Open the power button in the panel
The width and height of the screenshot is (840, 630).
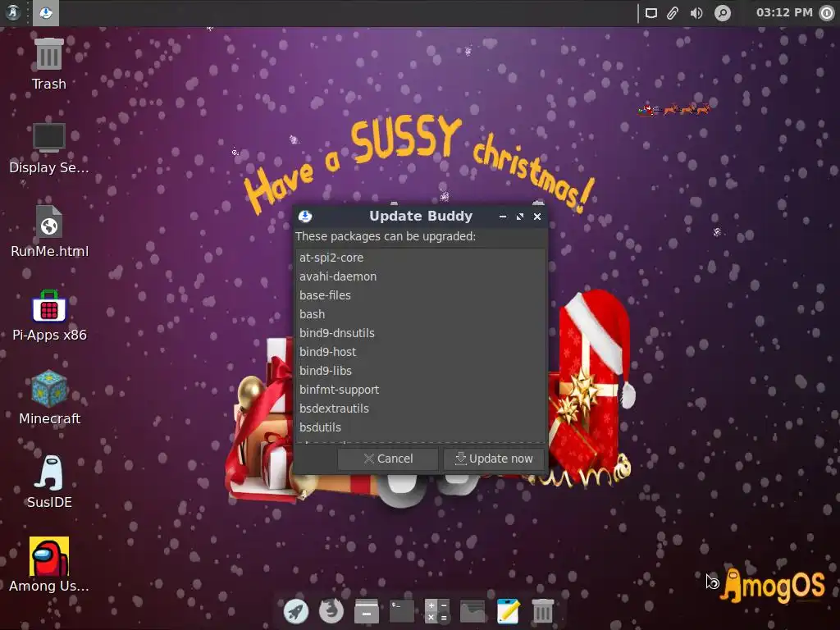[x=827, y=13]
